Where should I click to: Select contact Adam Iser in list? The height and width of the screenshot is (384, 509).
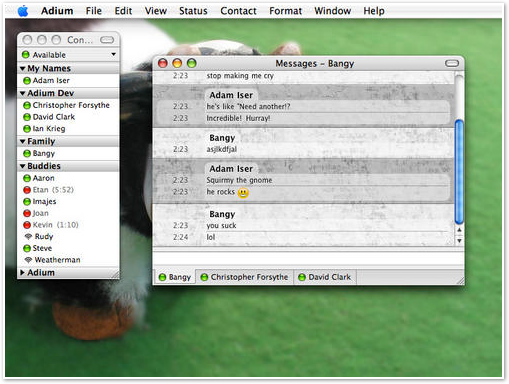68,80
